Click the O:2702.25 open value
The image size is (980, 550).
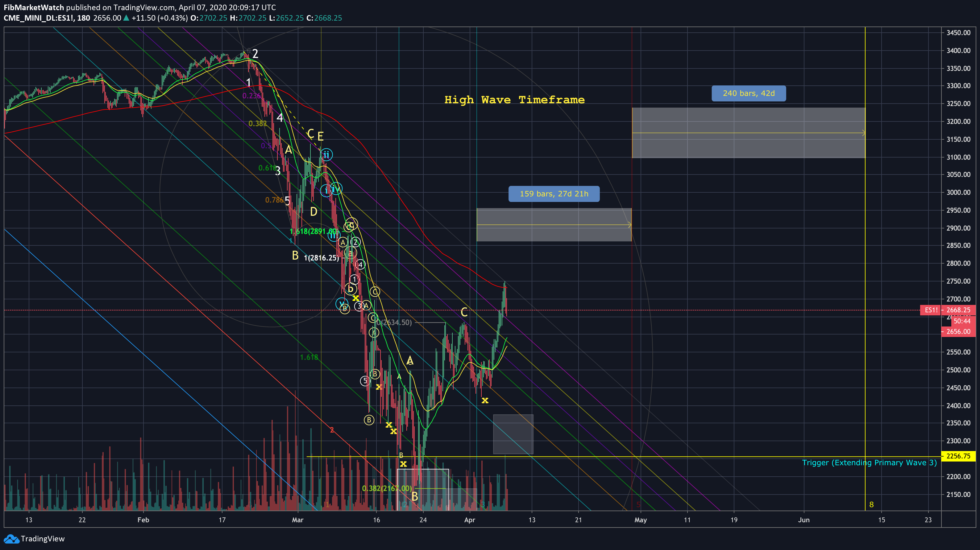click(209, 18)
